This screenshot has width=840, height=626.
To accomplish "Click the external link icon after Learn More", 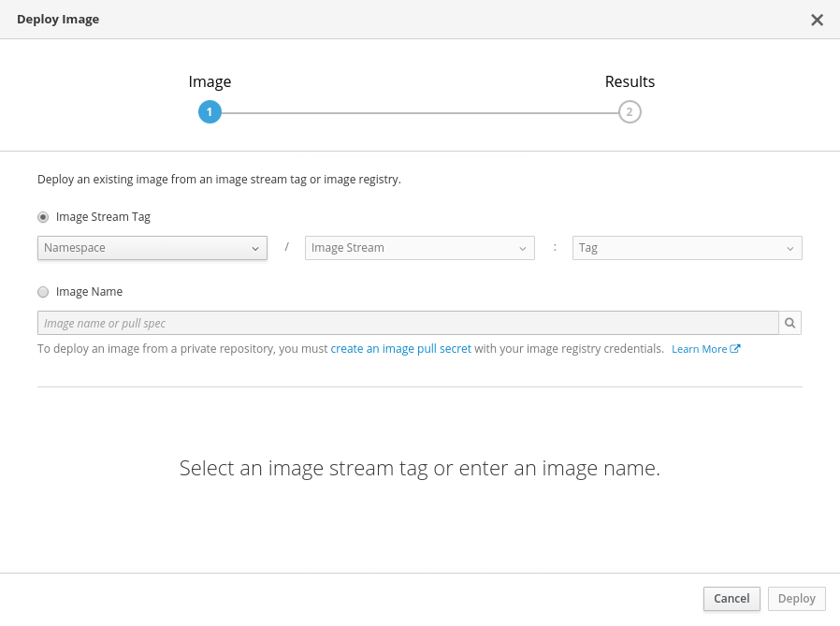I will (x=736, y=349).
